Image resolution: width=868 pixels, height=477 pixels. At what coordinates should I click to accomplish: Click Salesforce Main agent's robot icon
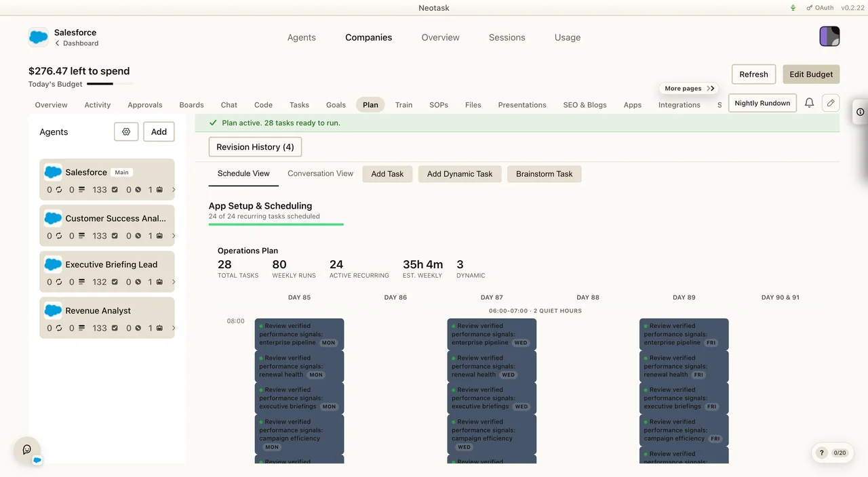(159, 190)
